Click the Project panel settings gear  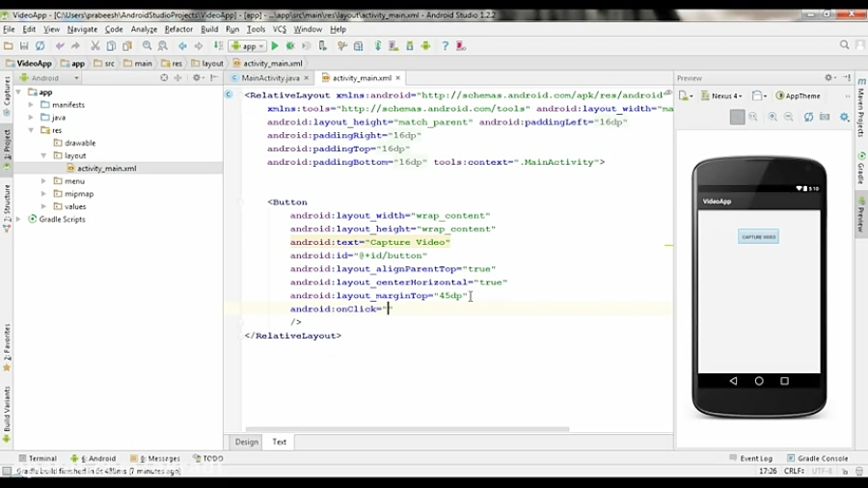pos(197,78)
